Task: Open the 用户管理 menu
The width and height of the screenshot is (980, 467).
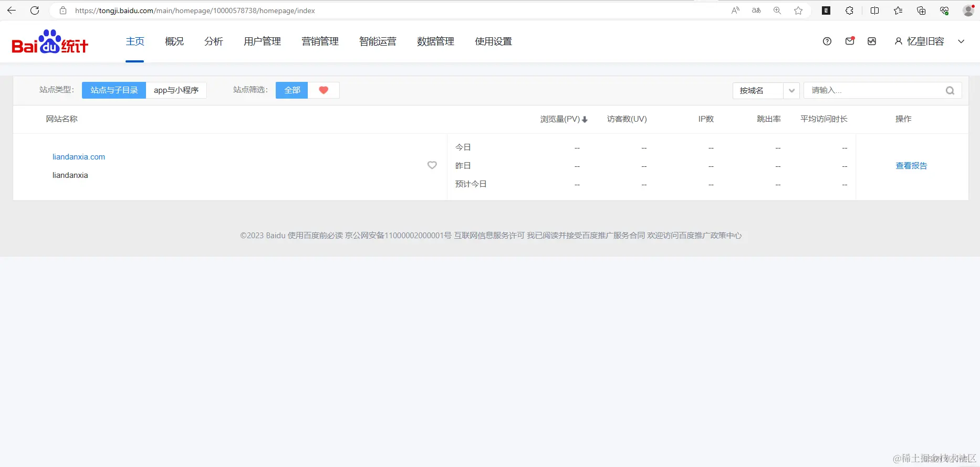Action: pyautogui.click(x=263, y=41)
